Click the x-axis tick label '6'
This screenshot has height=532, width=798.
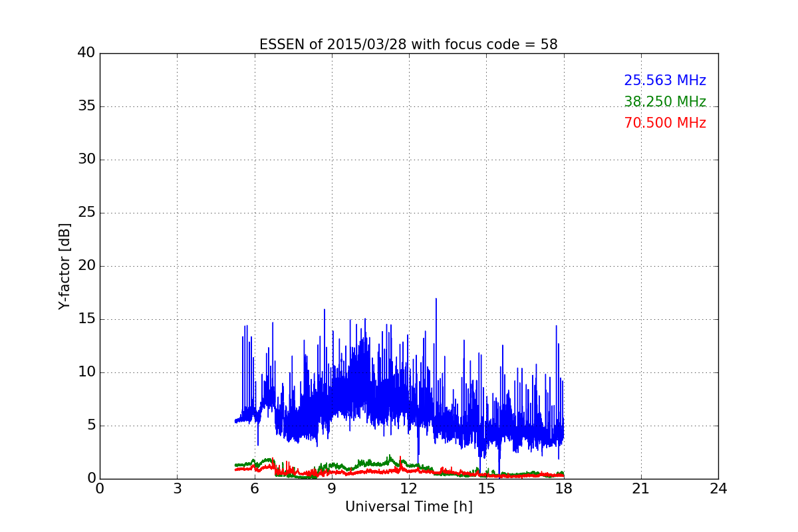(x=254, y=489)
